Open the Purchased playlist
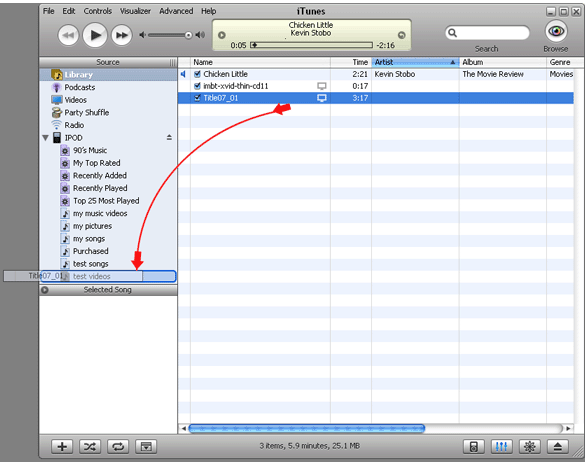Image resolution: width=588 pixels, height=462 pixels. click(x=108, y=251)
